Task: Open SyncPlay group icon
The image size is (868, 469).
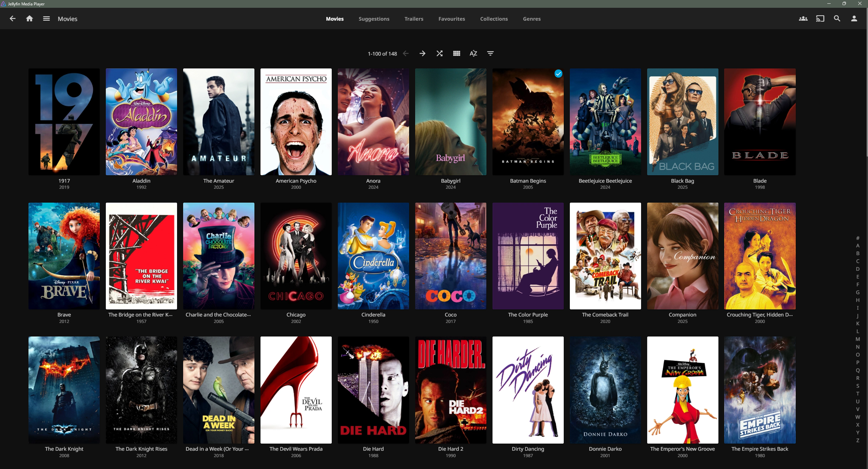Action: 803,19
